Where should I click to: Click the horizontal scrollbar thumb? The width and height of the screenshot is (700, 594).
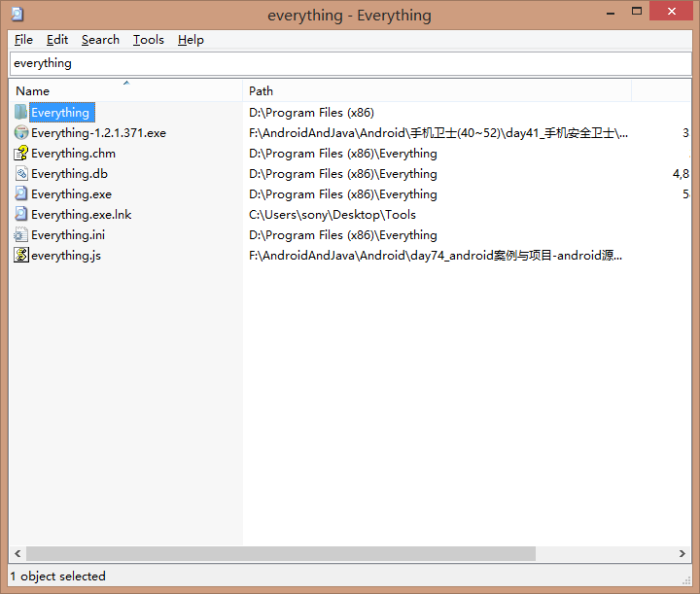281,553
